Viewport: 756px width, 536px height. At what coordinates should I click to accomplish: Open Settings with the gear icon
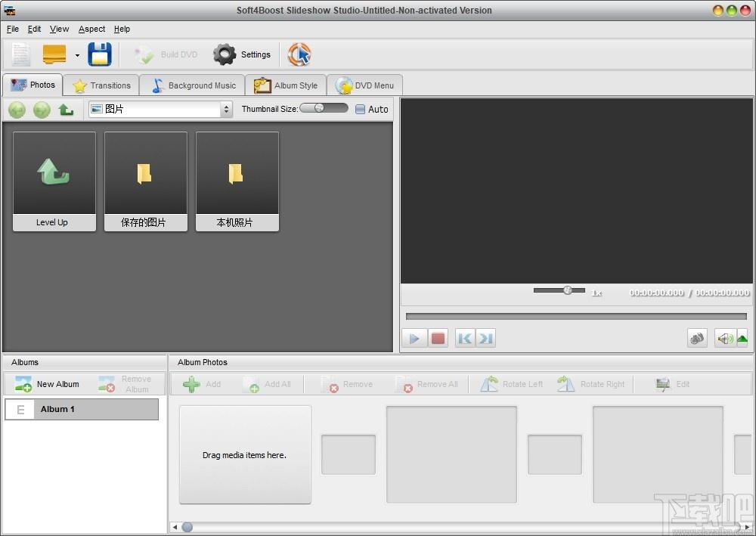[x=225, y=54]
